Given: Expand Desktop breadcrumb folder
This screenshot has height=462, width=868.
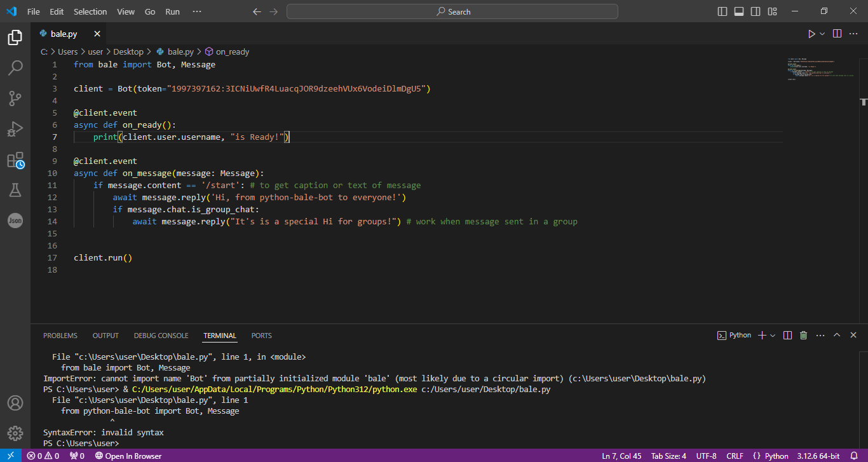Looking at the screenshot, I should point(128,52).
